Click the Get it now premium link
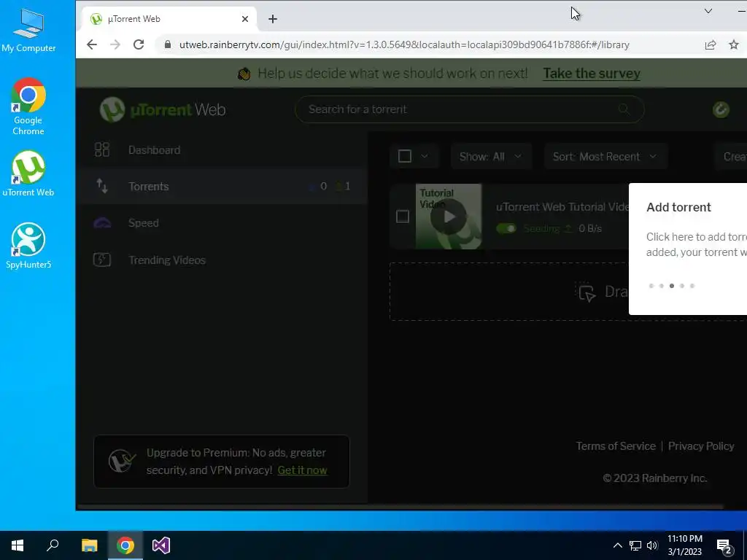 pos(302,470)
